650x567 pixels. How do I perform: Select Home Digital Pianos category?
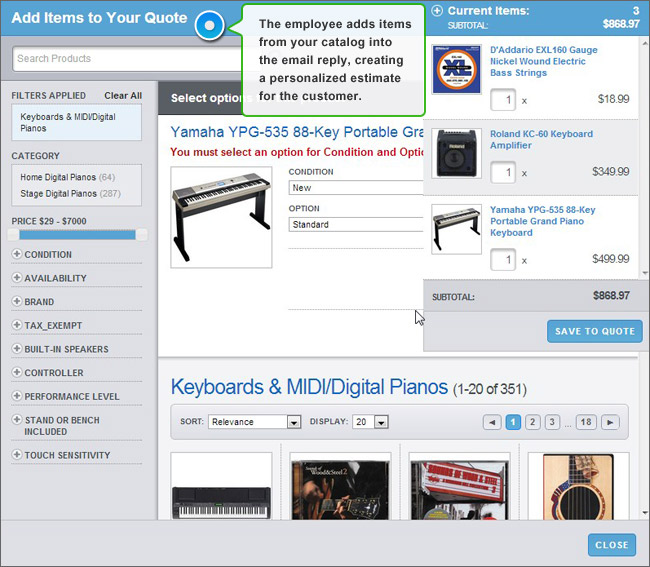click(x=68, y=177)
